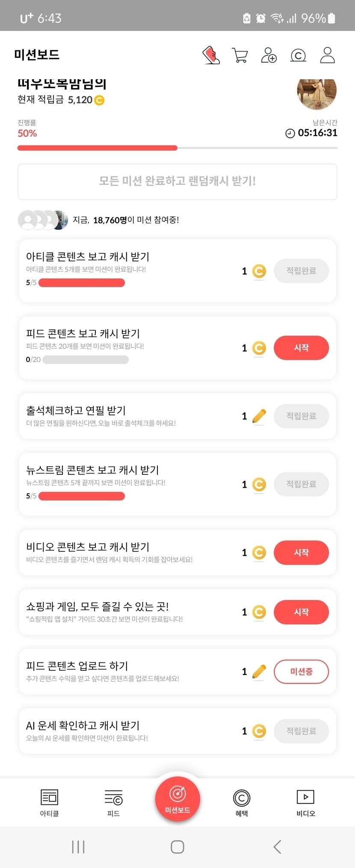Switch to the 아티클 tab
Viewport: 355px width, 868px height.
pos(49,803)
